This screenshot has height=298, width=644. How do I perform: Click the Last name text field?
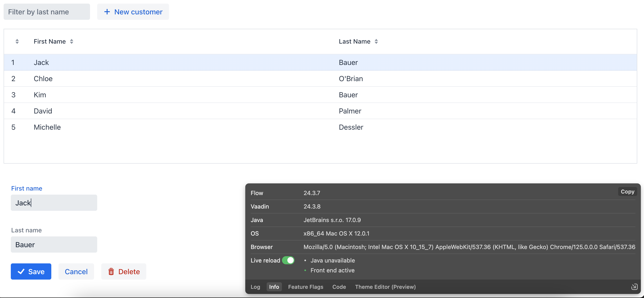coord(54,245)
